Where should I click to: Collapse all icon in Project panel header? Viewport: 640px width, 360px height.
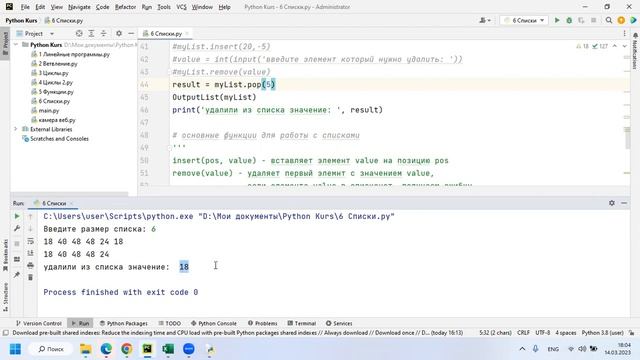coord(104,33)
